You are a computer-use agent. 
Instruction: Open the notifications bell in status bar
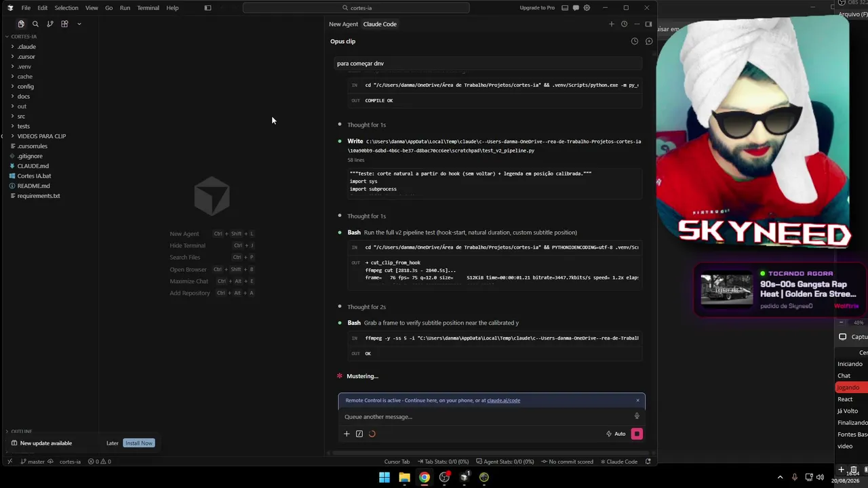coord(648,462)
